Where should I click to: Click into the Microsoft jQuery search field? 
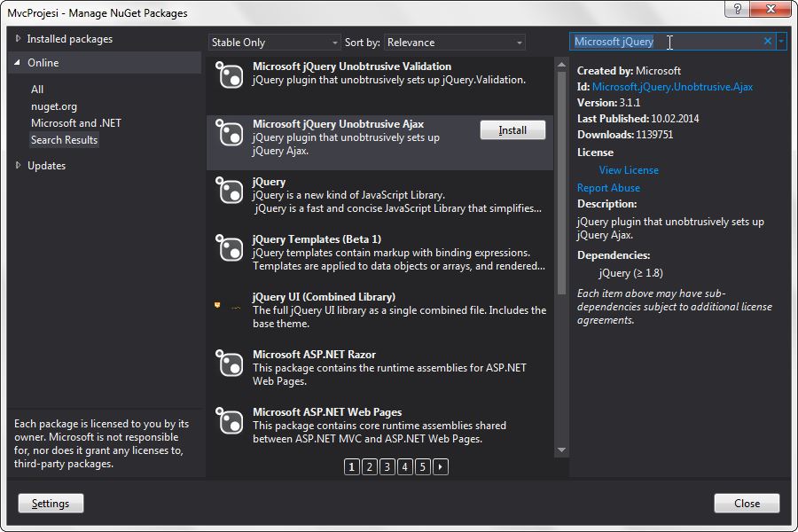(x=665, y=42)
